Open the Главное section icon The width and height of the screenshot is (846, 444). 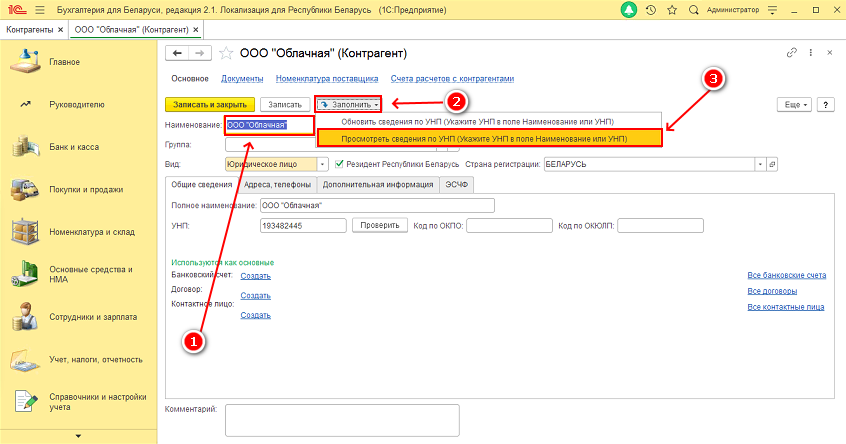click(25, 62)
